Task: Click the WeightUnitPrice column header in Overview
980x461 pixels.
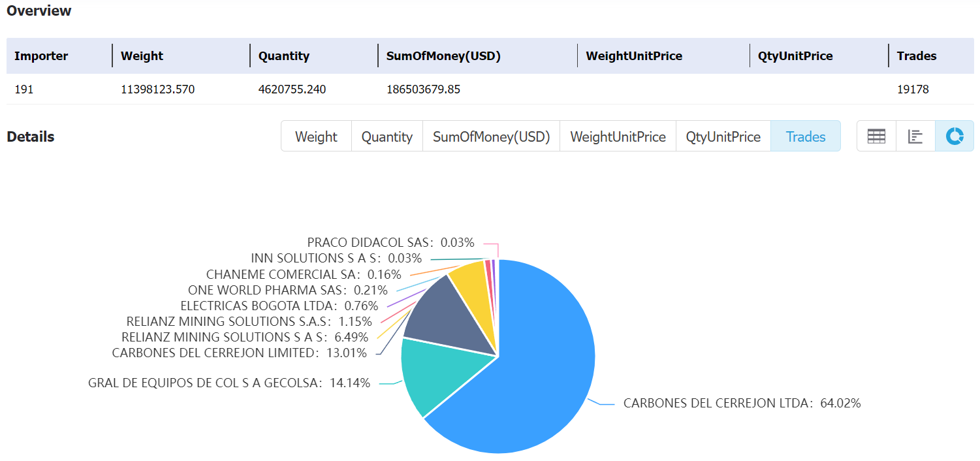Action: pyautogui.click(x=634, y=56)
